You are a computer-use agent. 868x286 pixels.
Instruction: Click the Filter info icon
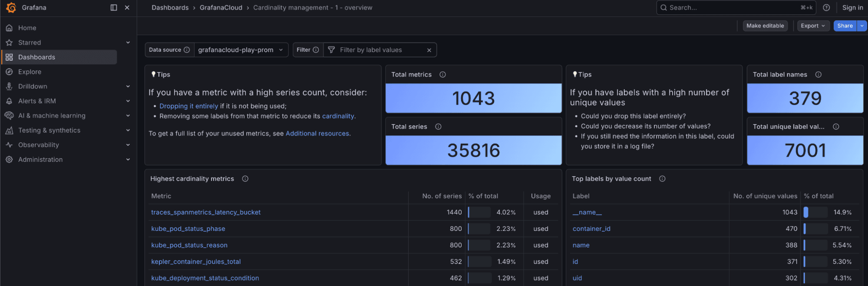pyautogui.click(x=316, y=50)
